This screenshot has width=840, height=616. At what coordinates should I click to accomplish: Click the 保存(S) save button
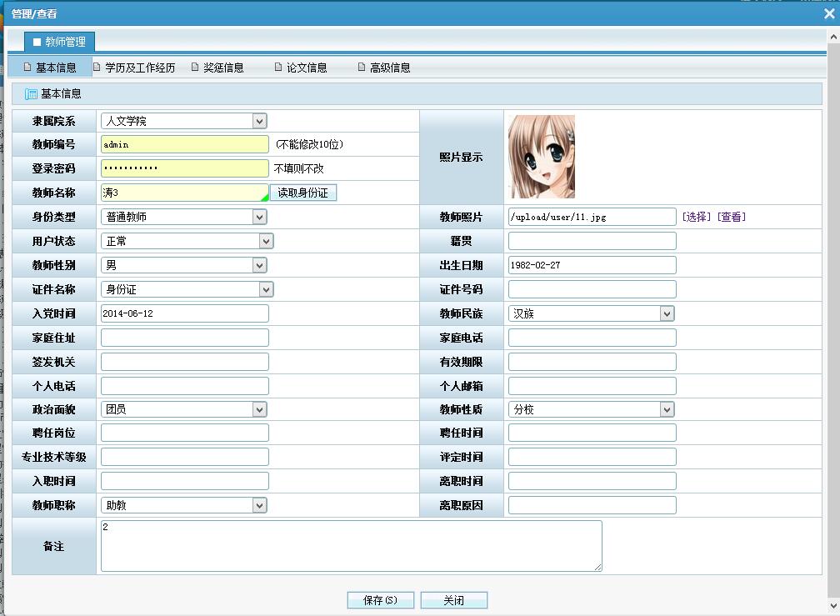[x=380, y=599]
